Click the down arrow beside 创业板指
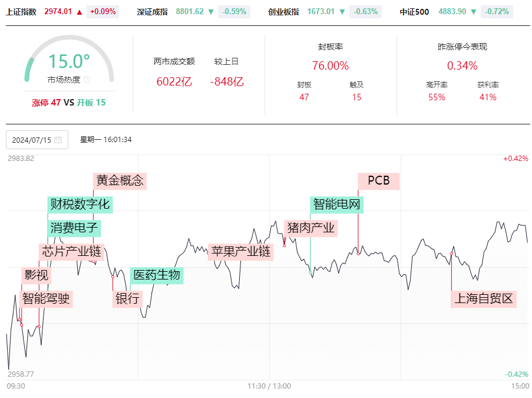532x398 pixels. pyautogui.click(x=342, y=11)
